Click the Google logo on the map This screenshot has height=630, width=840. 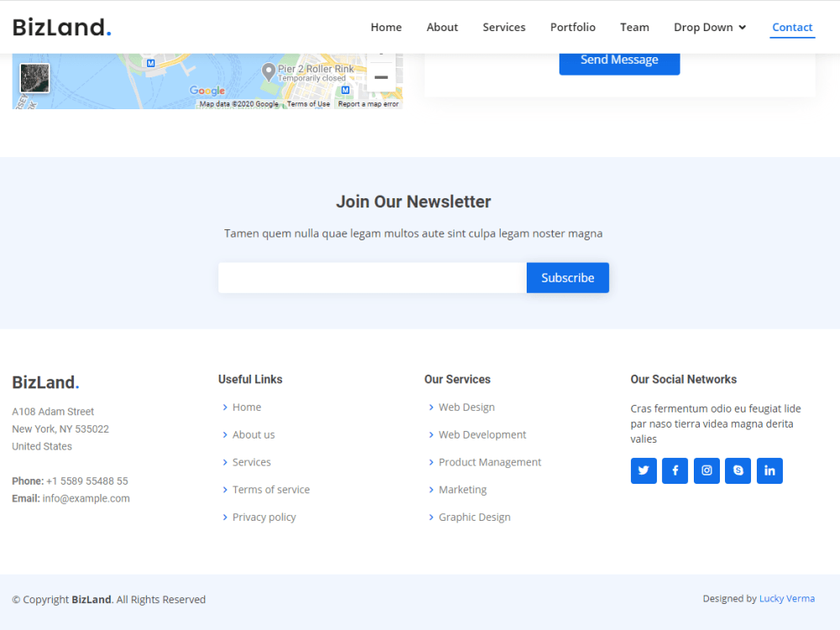(x=207, y=91)
